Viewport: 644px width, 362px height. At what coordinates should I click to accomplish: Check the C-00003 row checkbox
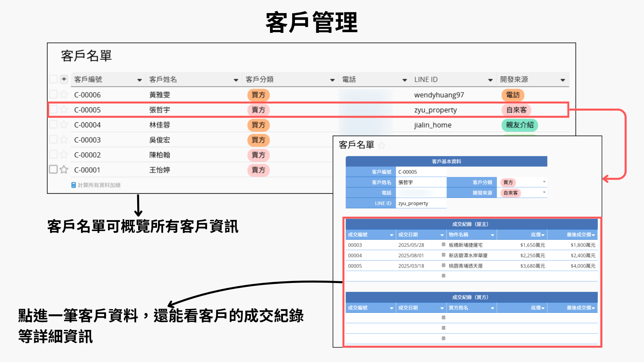point(53,139)
